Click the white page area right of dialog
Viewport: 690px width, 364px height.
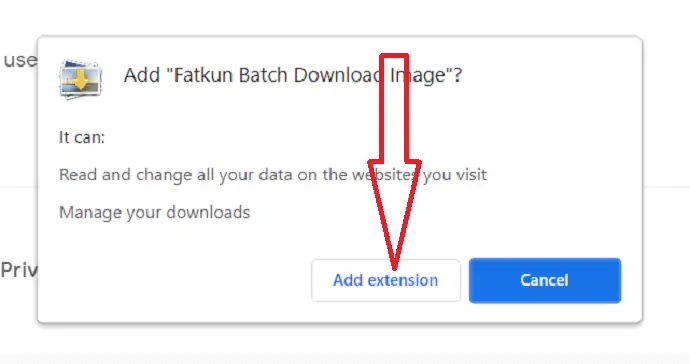coord(666,110)
